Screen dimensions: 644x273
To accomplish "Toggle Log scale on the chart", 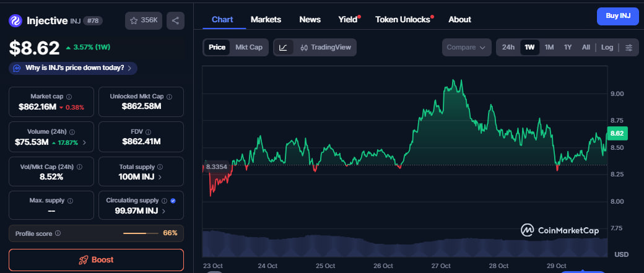I will click(607, 48).
